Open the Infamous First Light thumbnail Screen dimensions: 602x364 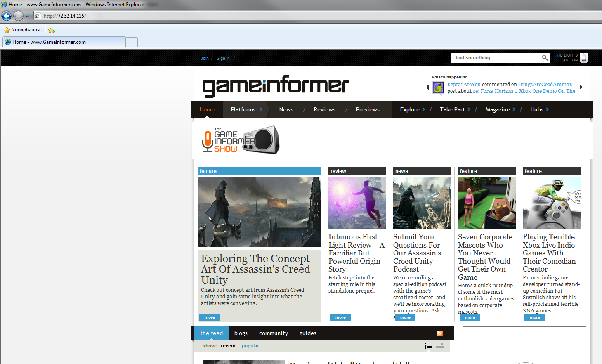pyautogui.click(x=357, y=203)
